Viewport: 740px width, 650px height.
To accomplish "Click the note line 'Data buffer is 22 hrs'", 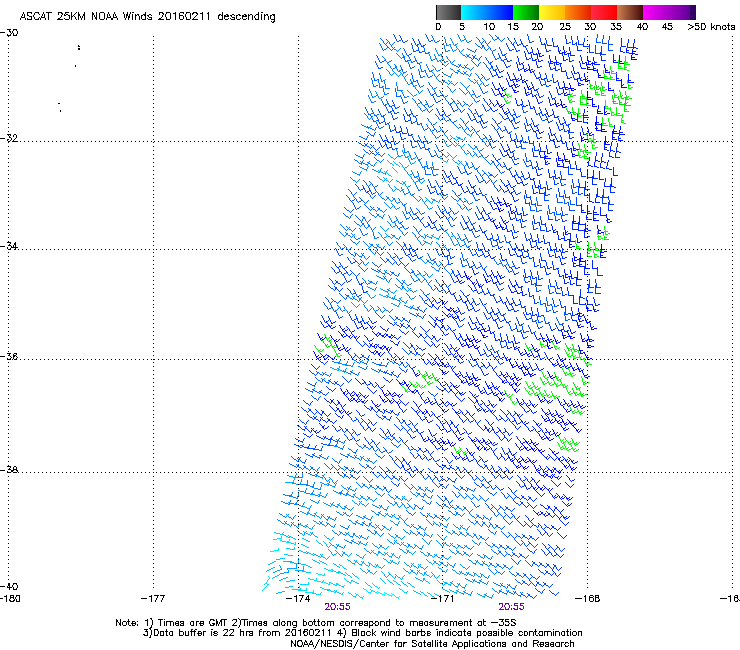I will coord(362,633).
